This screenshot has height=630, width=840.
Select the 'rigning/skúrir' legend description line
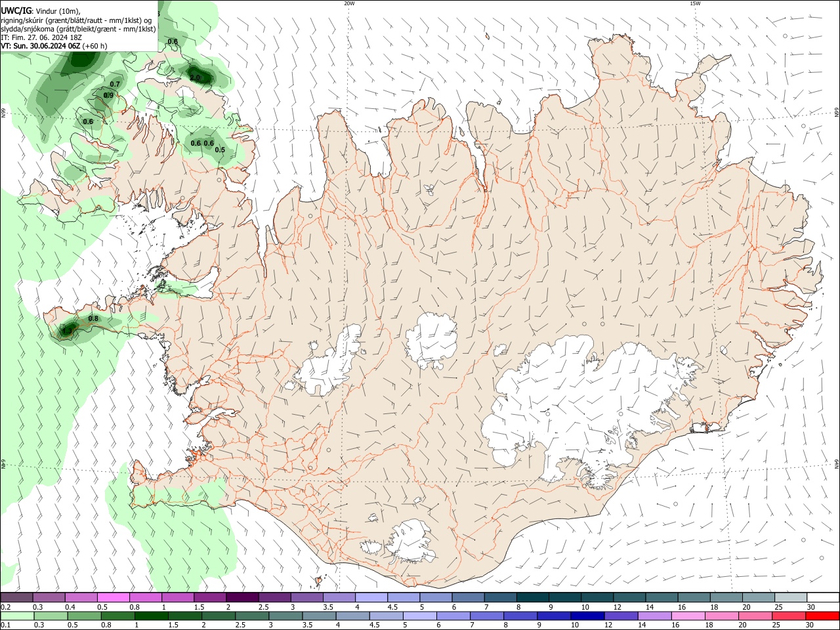coord(76,20)
